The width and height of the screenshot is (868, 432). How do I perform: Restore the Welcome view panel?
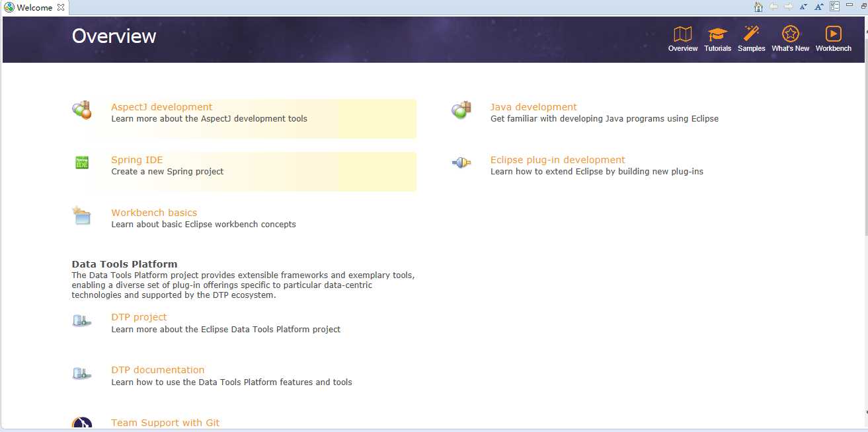[x=865, y=5]
